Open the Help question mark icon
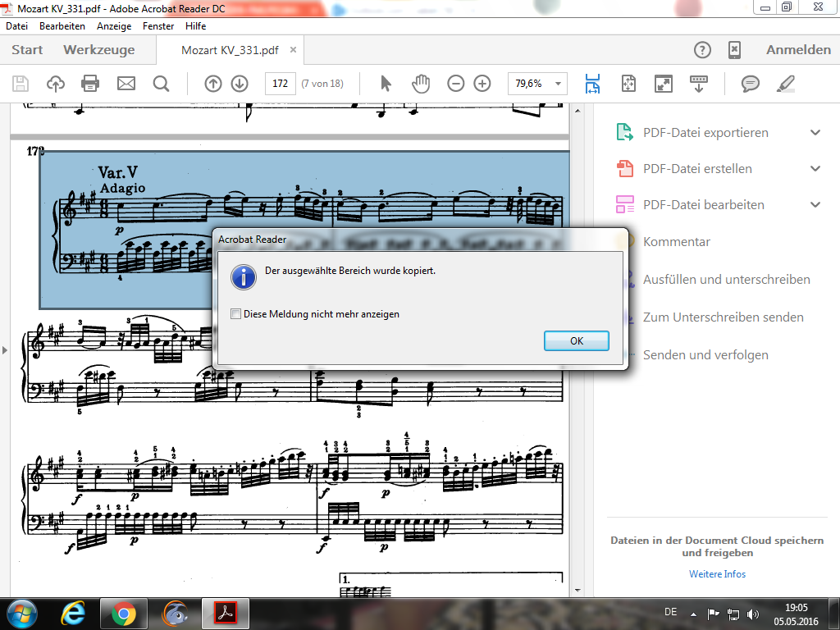The height and width of the screenshot is (630, 840). coord(702,50)
